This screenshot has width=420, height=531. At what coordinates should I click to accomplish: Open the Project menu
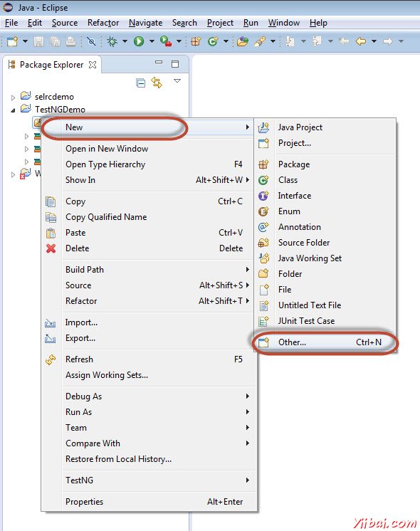click(x=220, y=23)
